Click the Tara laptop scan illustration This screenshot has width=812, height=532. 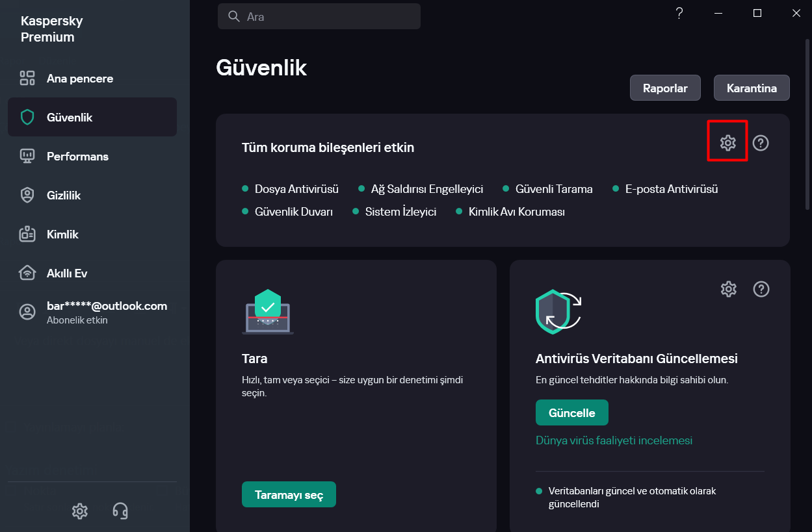coord(268,312)
